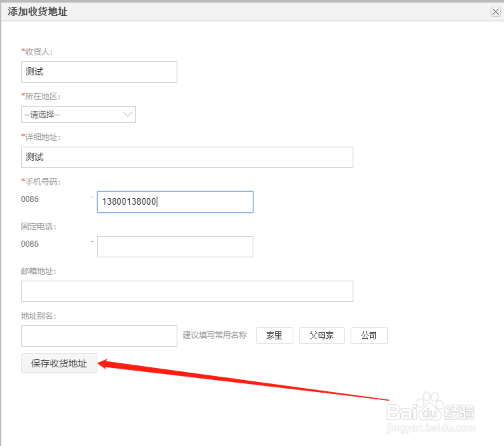Click the 添加收货地址 dialog title text
This screenshot has height=446, width=504.
[x=37, y=12]
